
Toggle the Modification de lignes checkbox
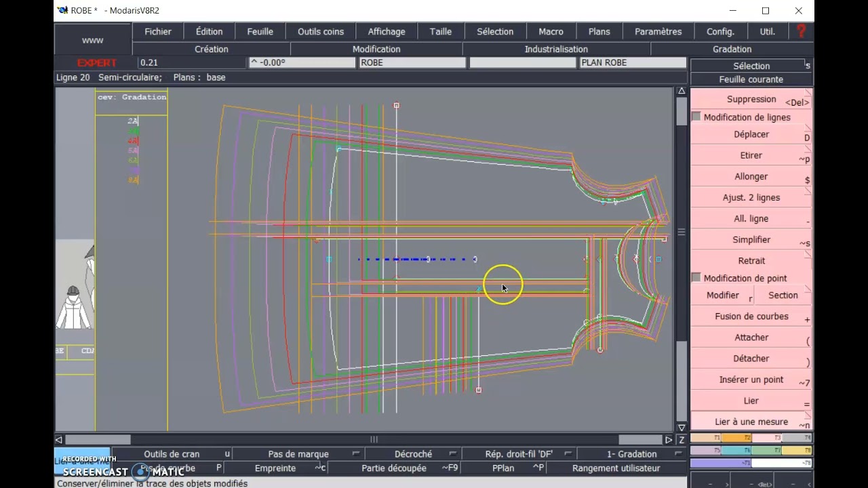(x=696, y=117)
